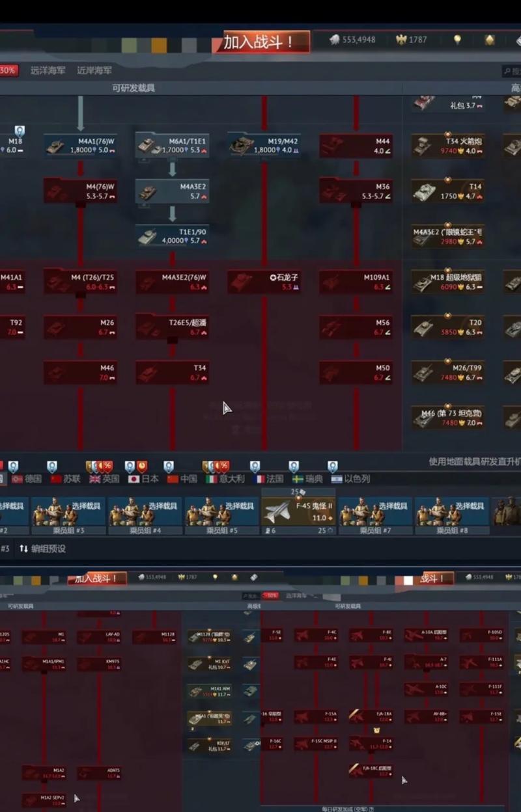Click the lightbulb icon in top bar
The image size is (521, 812).
(457, 40)
